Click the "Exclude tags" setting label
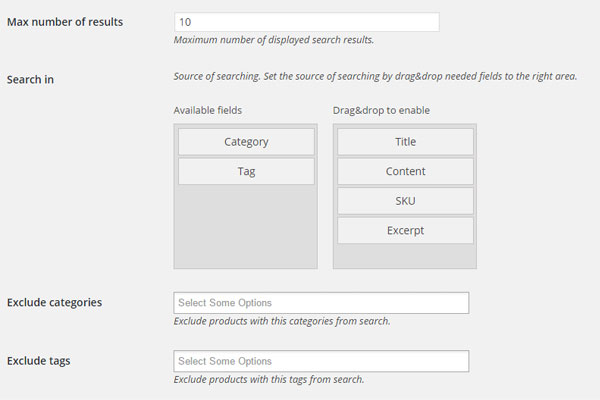The height and width of the screenshot is (400, 600). pyautogui.click(x=39, y=361)
